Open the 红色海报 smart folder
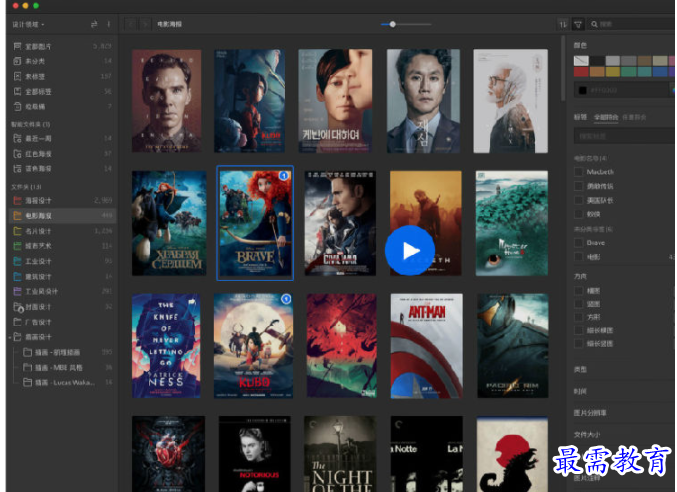Screen dimensions: 677x492 [62, 154]
